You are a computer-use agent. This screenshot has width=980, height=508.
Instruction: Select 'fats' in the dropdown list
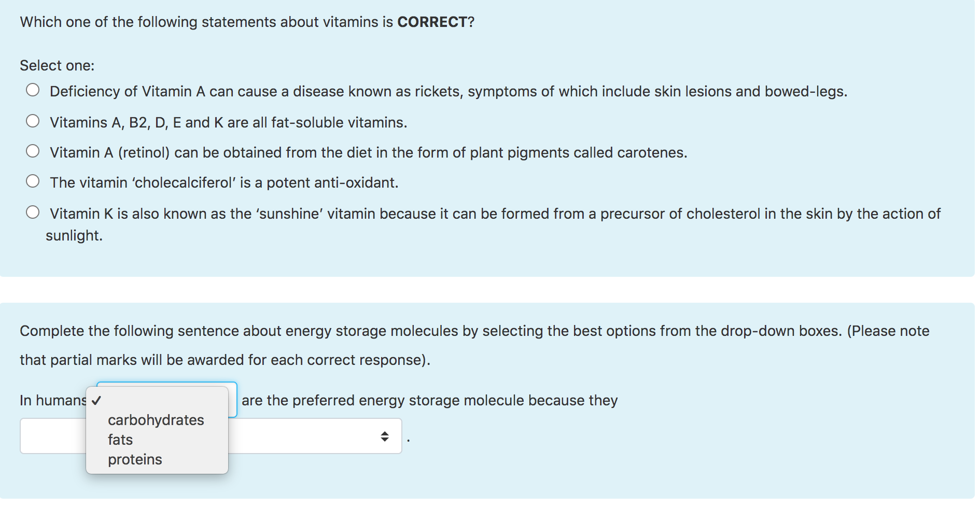tap(120, 440)
